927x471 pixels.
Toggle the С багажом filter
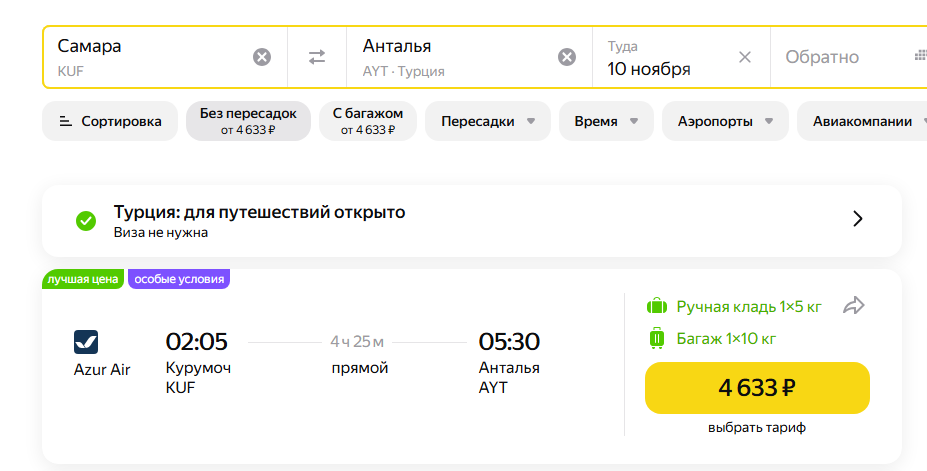367,121
